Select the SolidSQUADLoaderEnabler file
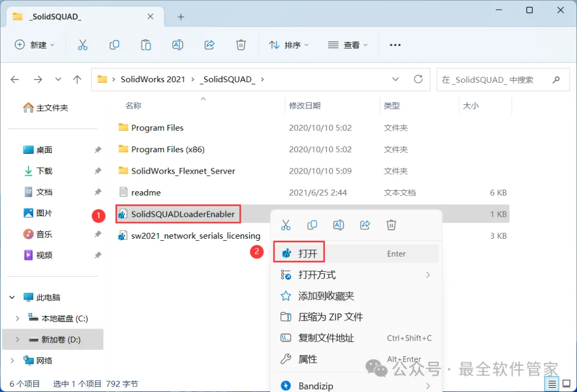Screen dimensions: 577x392 pyautogui.click(x=183, y=214)
